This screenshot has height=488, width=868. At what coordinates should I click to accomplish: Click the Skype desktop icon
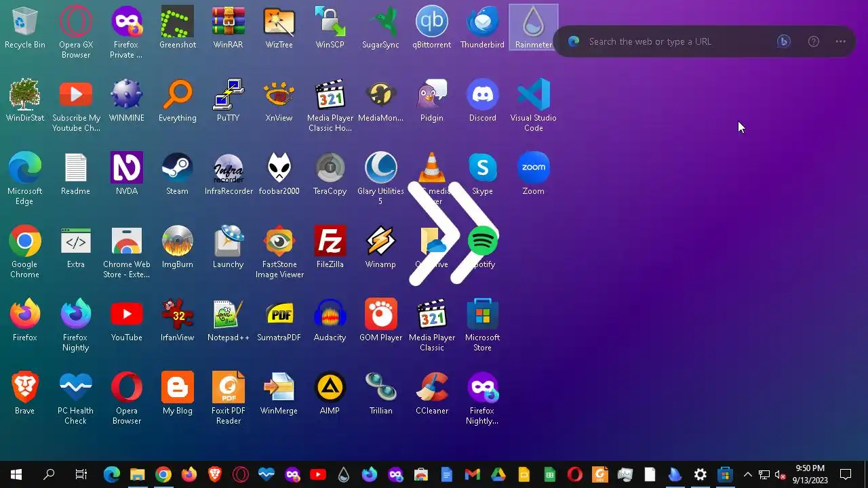(482, 174)
